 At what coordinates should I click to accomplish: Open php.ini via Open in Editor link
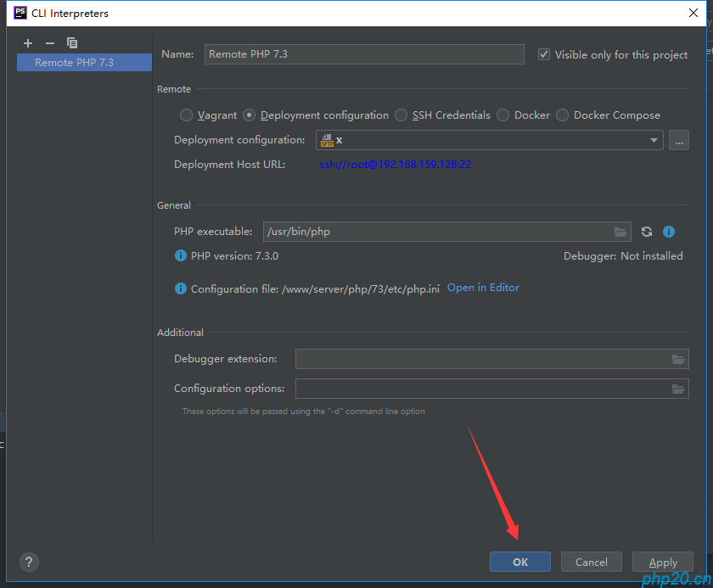(x=483, y=288)
